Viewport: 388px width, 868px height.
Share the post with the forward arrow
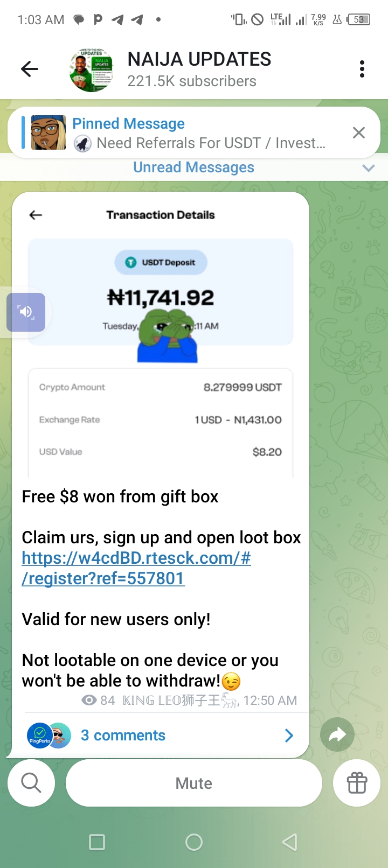coord(337,734)
